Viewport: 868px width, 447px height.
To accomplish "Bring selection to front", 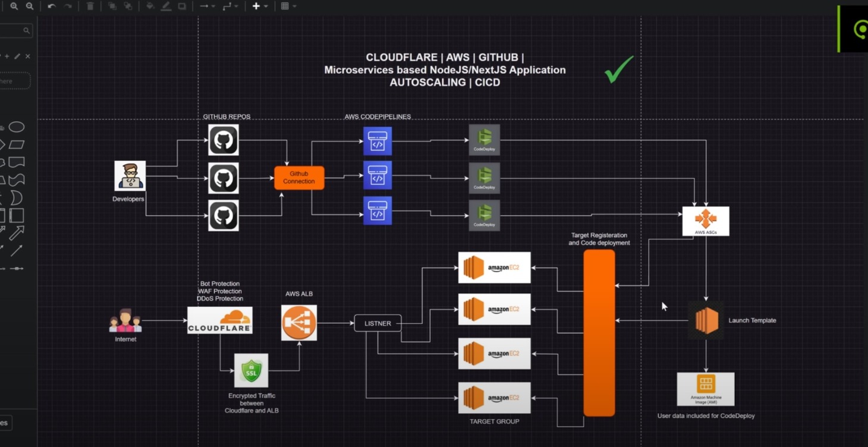I will [112, 6].
